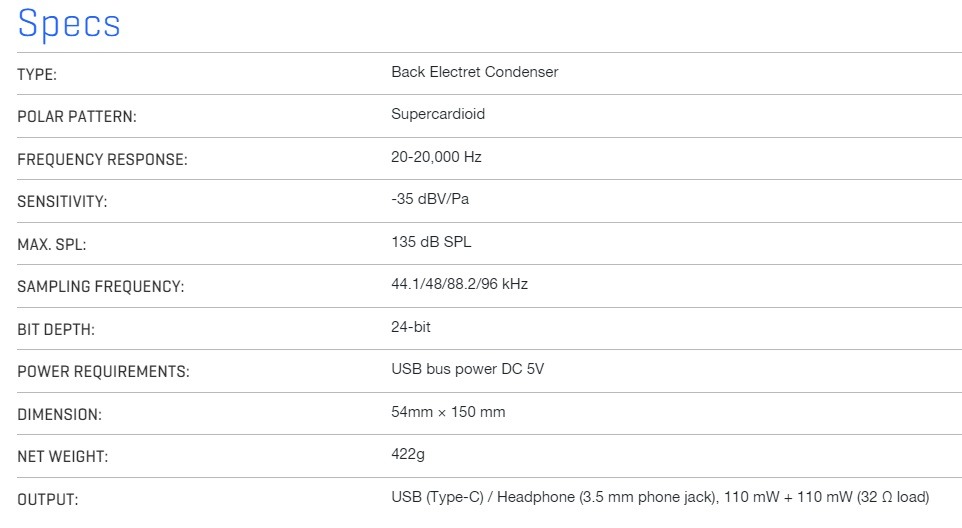Click the -35 dBV/Pa value

click(430, 199)
